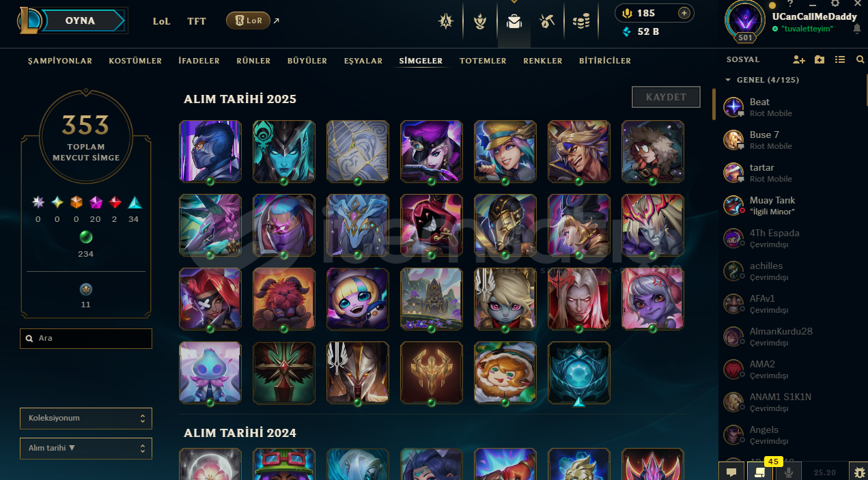Open the Store coins icon
868x480 pixels.
point(581,22)
